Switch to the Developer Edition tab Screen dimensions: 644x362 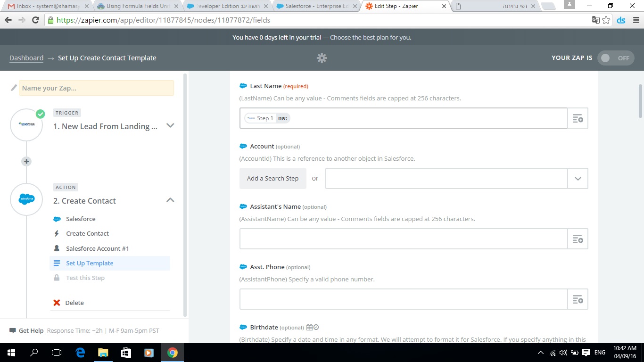click(226, 6)
